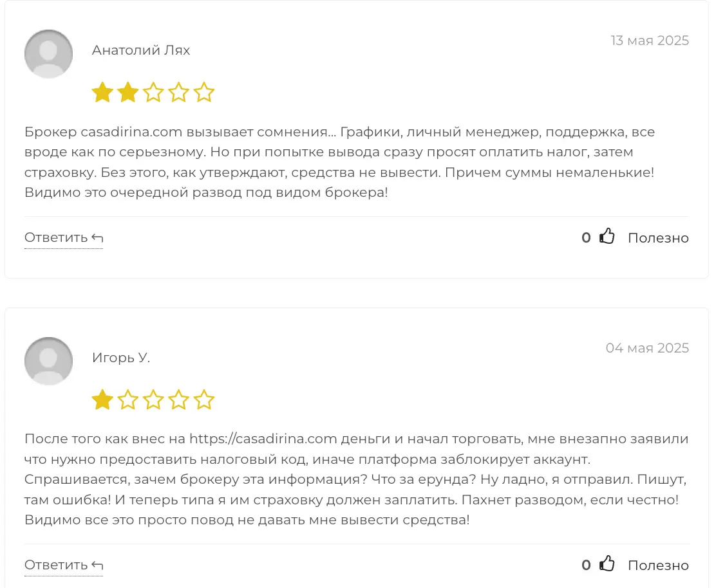Reply to Анатолий Лях's review via Ответить
This screenshot has height=588, width=725.
(x=64, y=237)
